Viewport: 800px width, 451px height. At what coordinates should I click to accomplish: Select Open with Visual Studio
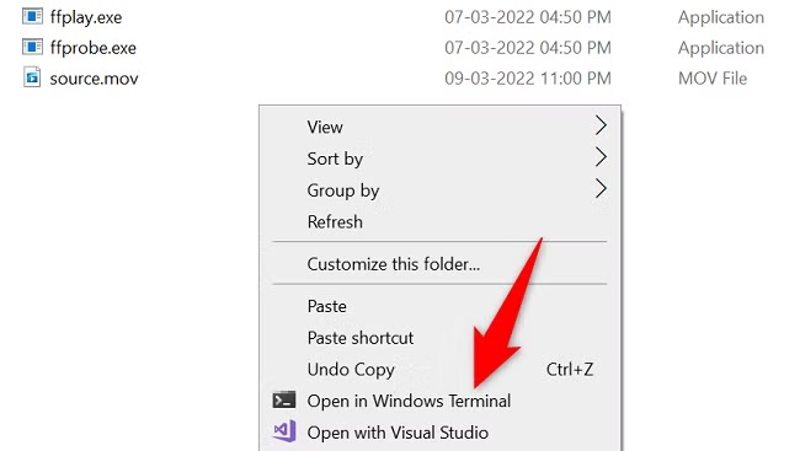(x=398, y=432)
